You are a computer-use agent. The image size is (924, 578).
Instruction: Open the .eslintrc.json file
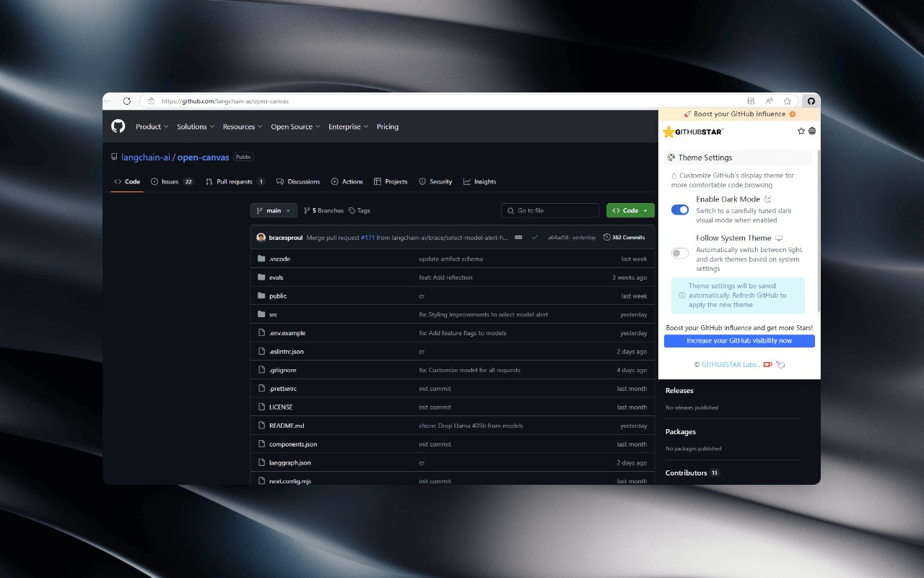[287, 351]
